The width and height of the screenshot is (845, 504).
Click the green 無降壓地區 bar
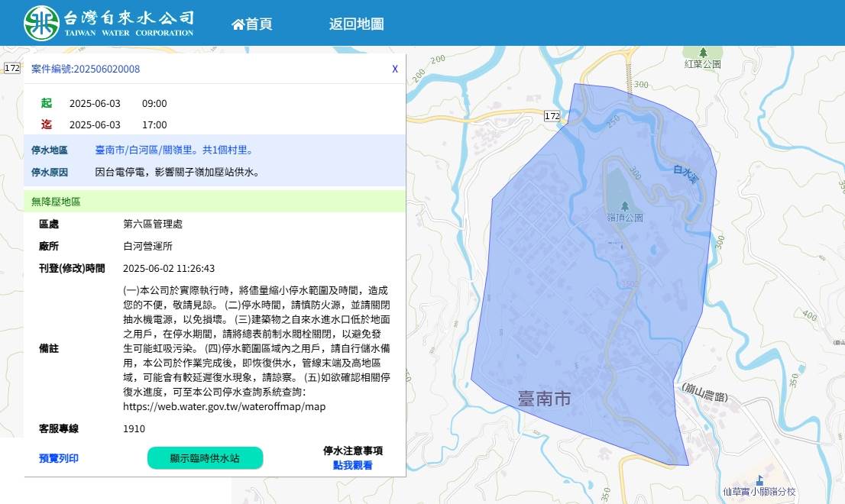point(214,202)
